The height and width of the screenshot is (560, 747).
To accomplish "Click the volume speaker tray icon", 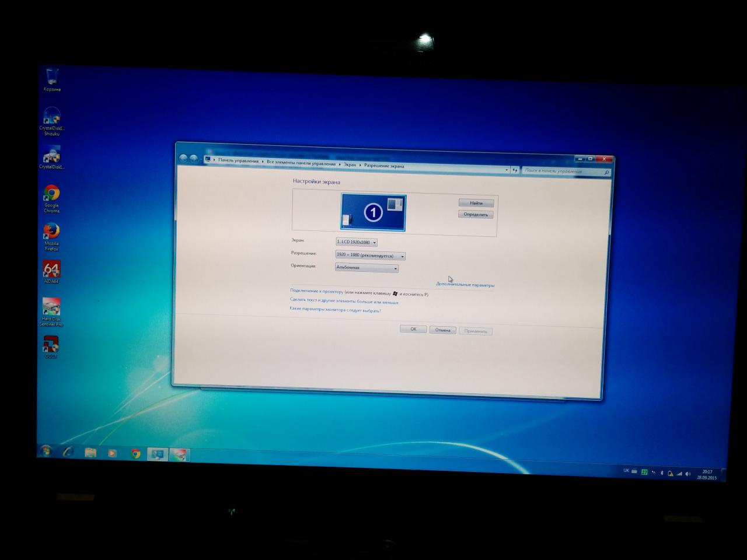I will point(687,474).
